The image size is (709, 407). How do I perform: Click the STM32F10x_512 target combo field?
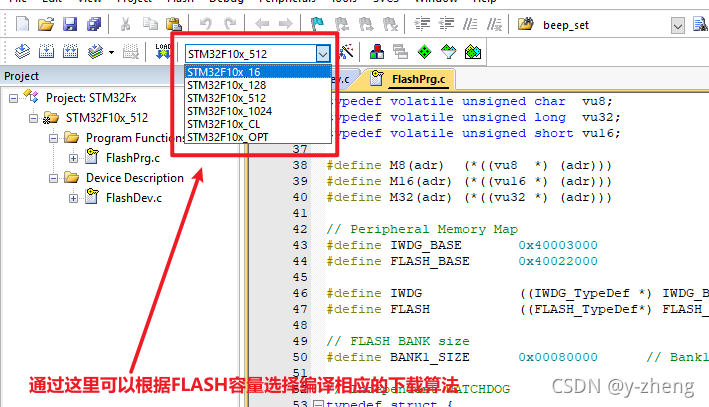(x=251, y=54)
